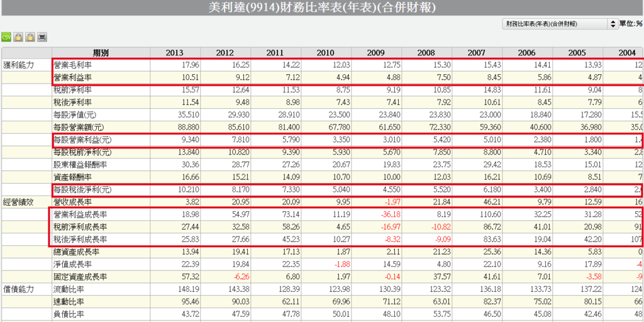
Task: Click the 每股營業額(元) row label
Action: point(78,127)
